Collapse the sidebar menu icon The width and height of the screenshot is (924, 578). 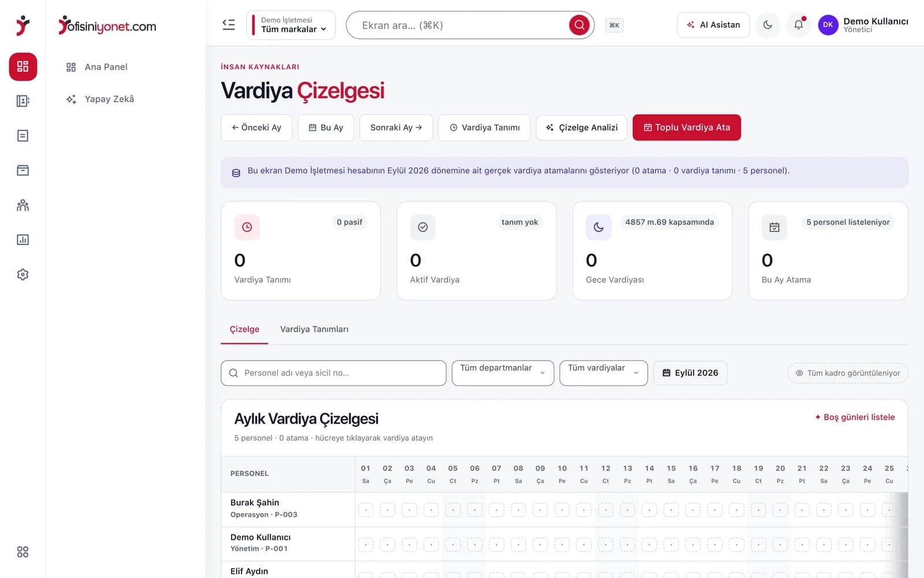pyautogui.click(x=229, y=25)
